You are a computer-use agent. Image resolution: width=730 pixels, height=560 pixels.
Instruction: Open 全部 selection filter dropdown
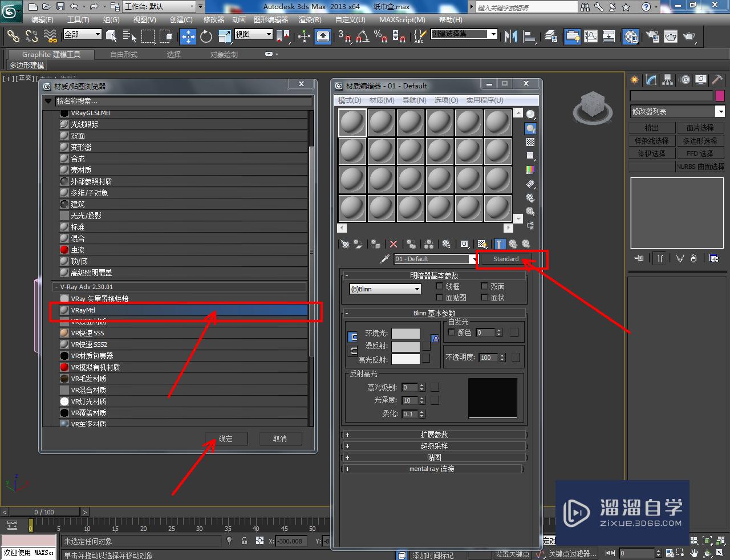[82, 34]
